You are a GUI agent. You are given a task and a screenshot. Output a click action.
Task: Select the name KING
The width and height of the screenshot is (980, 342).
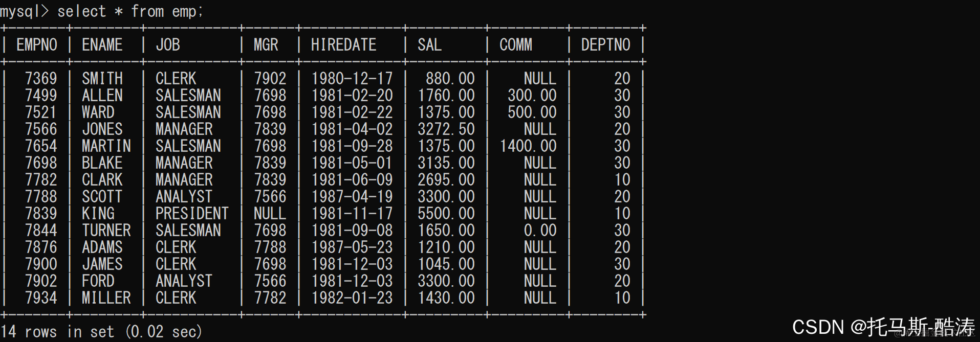tap(98, 214)
